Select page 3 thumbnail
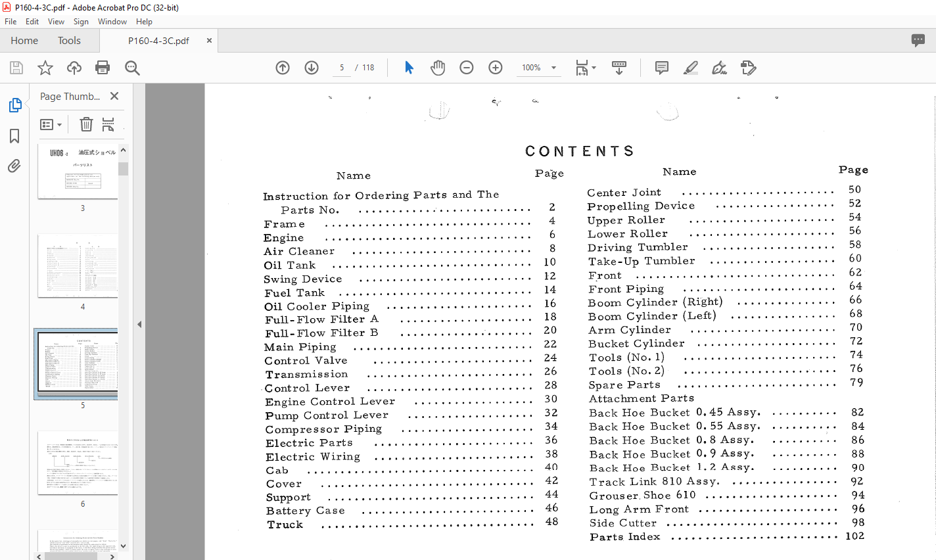 tap(78, 172)
